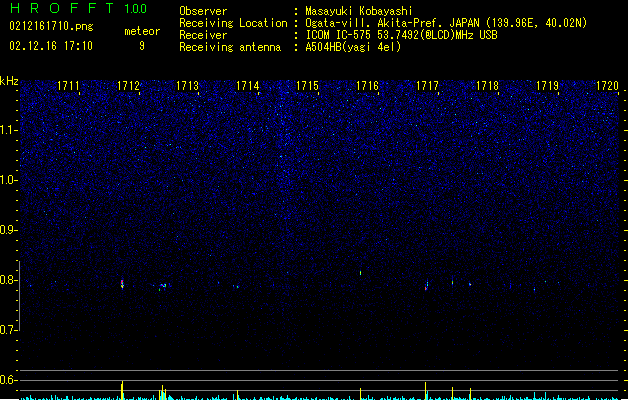Viewport: 629px width, 400px height.
Task: Click the ICOM IC-575 receiver text
Action: coord(401,35)
